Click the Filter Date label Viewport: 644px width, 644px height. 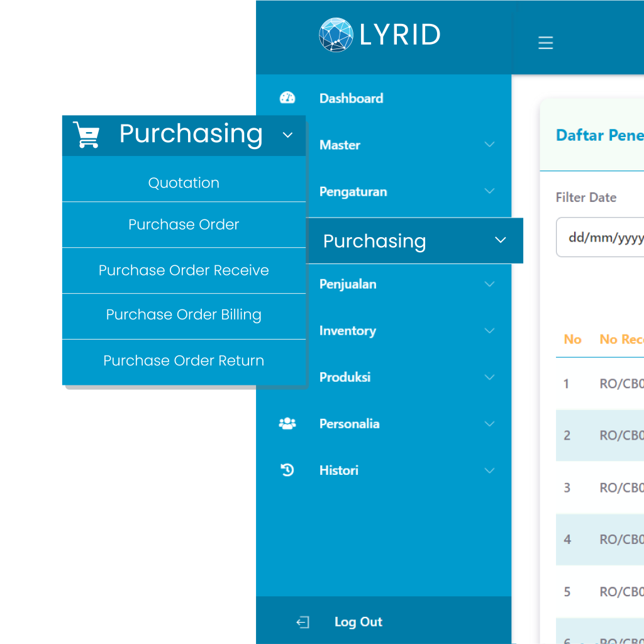(586, 197)
